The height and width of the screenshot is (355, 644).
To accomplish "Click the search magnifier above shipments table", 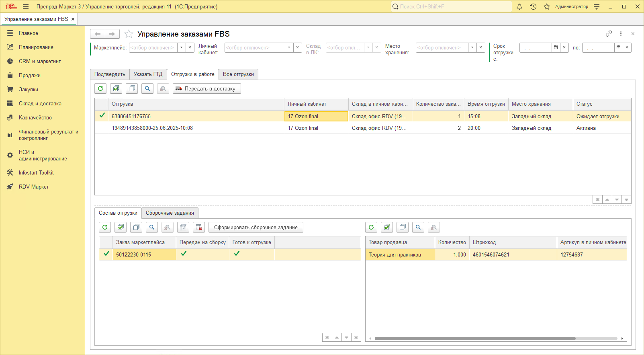I will coord(147,88).
